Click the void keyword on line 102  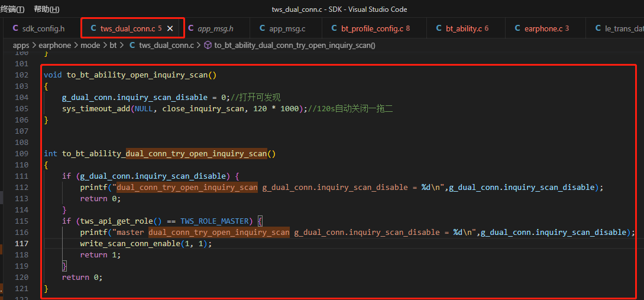(53, 75)
